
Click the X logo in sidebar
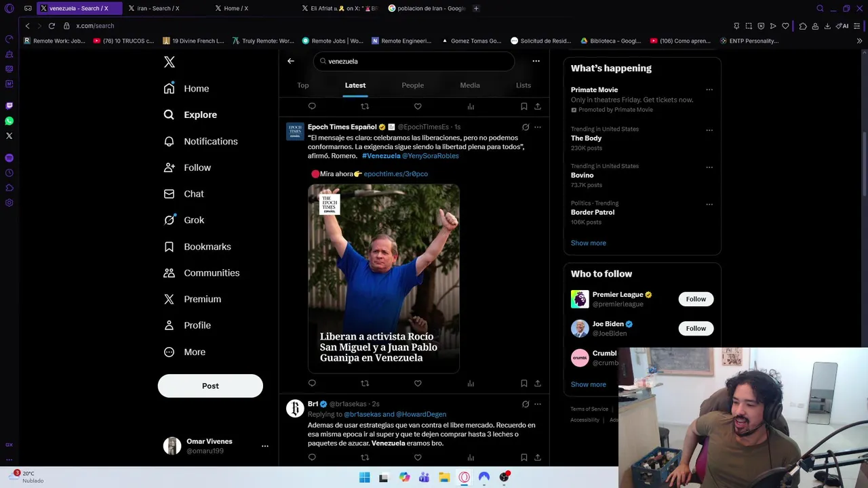(170, 62)
